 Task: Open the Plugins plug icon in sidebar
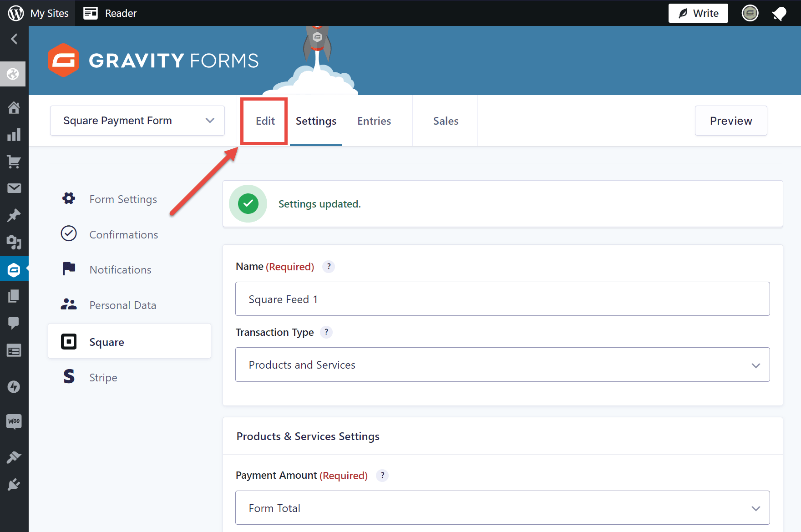coord(14,484)
